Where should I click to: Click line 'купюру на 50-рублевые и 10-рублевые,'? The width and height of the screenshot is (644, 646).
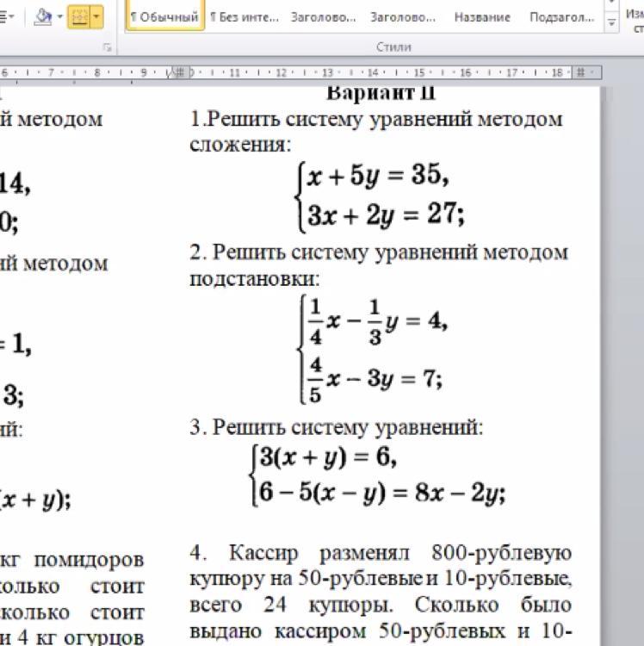pos(381,580)
